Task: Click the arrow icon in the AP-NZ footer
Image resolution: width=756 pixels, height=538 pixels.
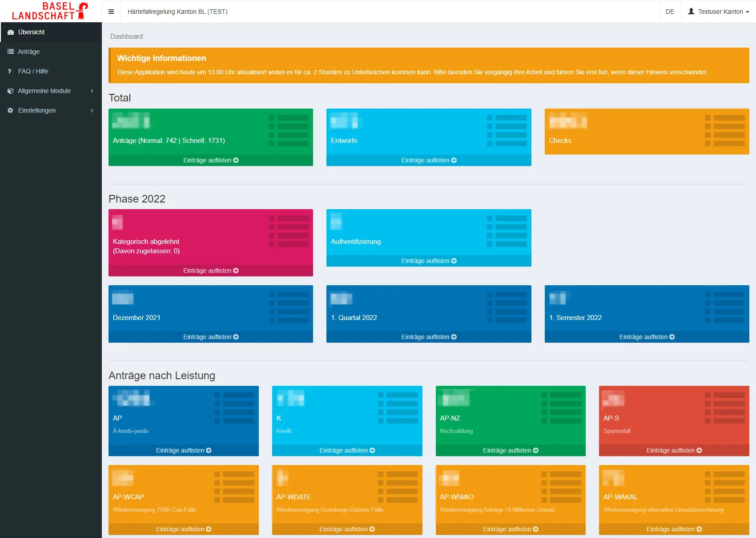Action: tap(535, 450)
